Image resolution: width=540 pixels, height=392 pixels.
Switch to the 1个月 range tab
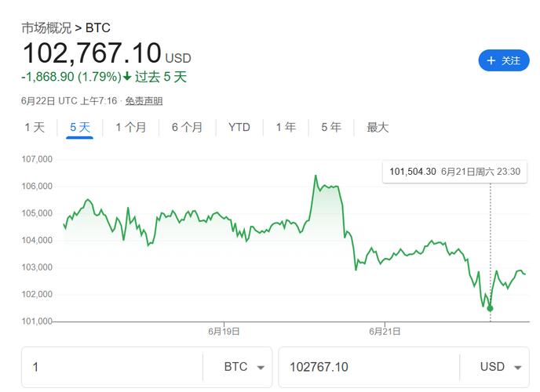[x=130, y=127]
